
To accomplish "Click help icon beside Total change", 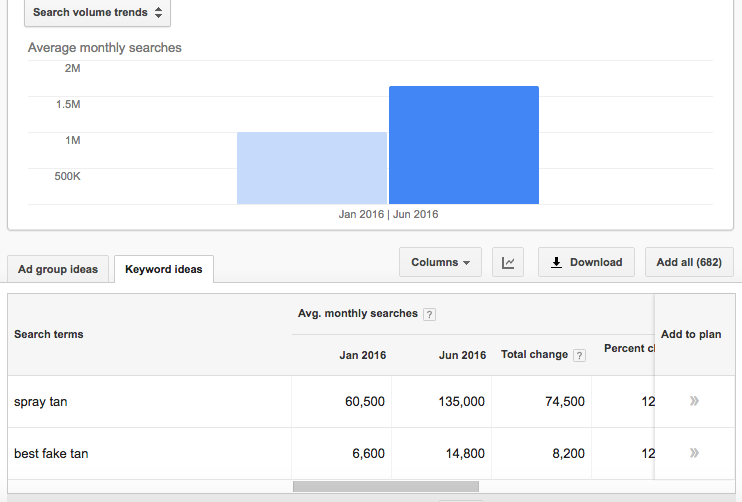I will coord(579,355).
